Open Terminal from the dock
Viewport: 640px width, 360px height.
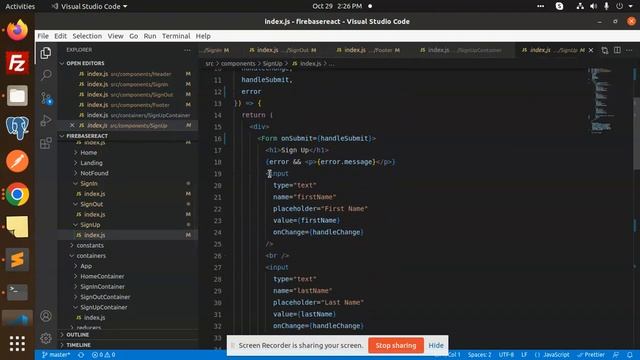point(17,292)
